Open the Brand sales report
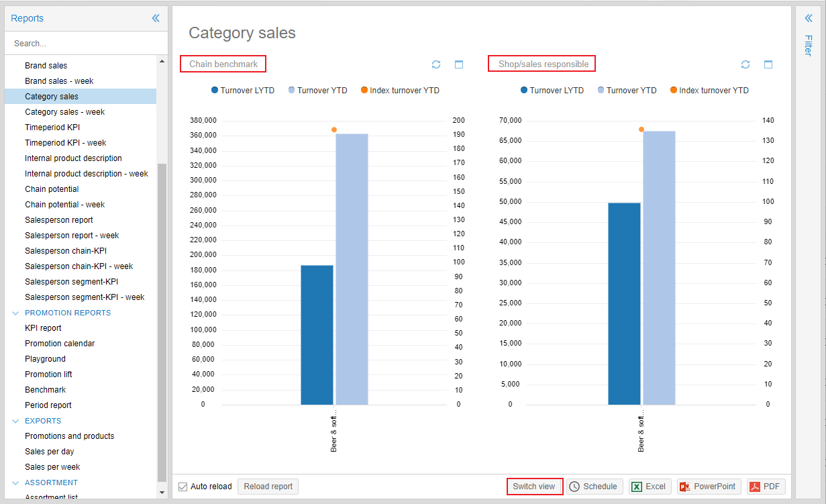This screenshot has width=826, height=504. tap(46, 65)
